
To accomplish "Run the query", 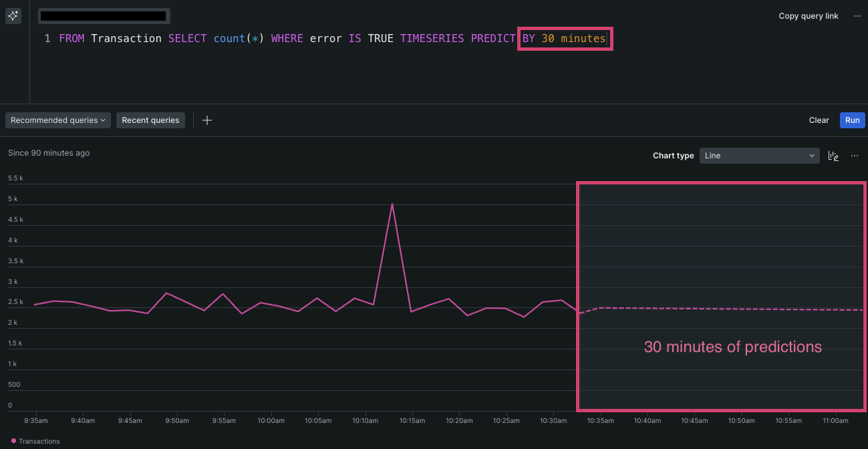I will pos(852,120).
